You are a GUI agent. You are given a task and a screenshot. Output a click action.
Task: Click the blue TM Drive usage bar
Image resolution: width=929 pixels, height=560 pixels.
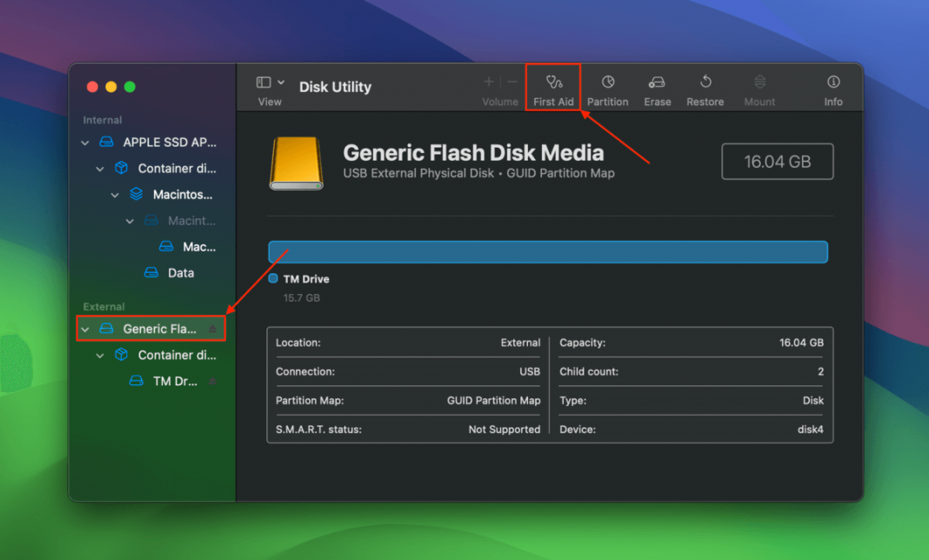pyautogui.click(x=548, y=252)
